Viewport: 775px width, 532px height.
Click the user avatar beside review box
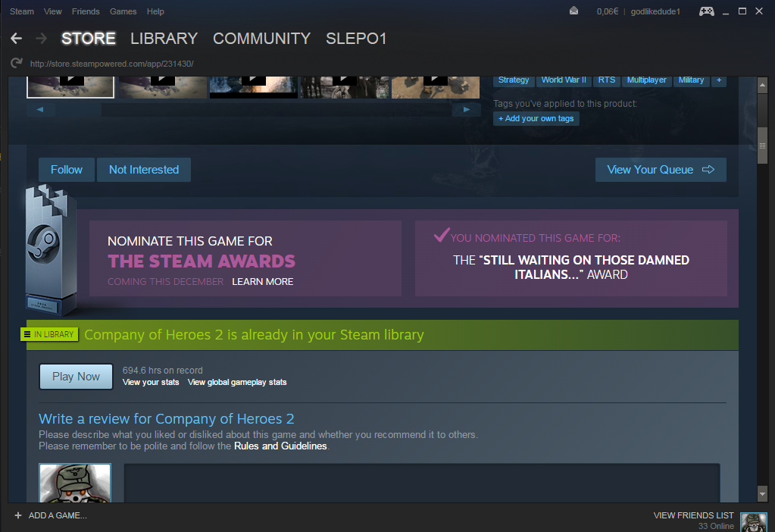(75, 483)
